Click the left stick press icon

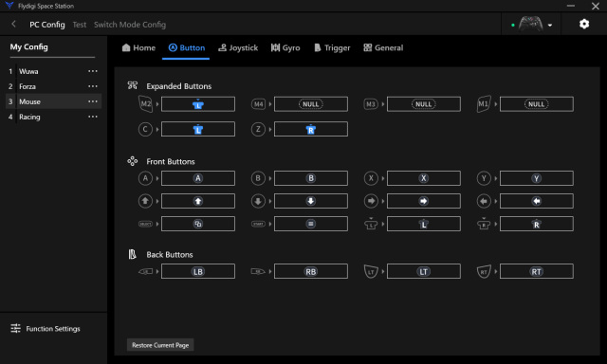[x=371, y=223]
